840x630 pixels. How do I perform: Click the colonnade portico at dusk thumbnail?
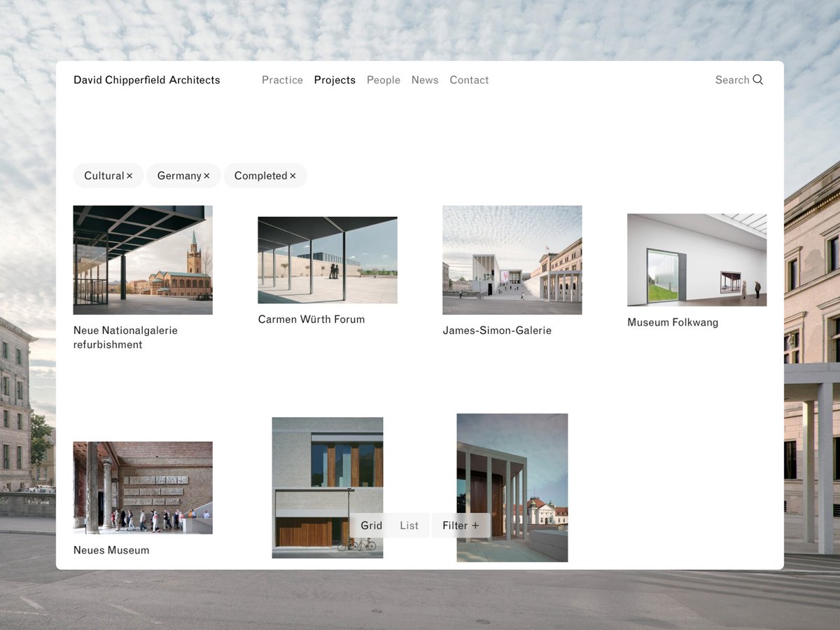click(x=512, y=488)
